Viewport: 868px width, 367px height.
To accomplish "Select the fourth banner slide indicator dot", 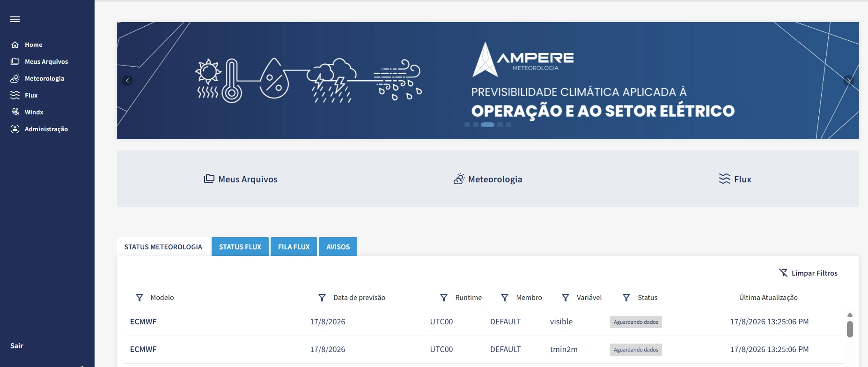I will (x=500, y=125).
